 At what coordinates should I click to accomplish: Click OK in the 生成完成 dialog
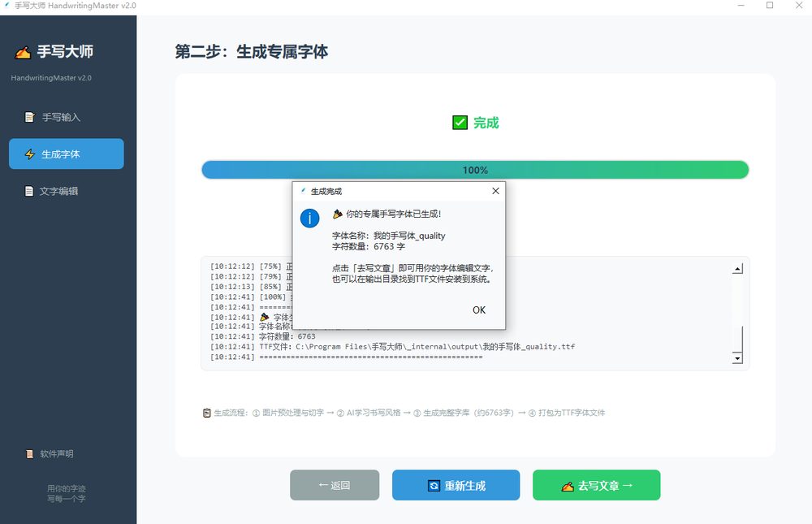coord(479,310)
